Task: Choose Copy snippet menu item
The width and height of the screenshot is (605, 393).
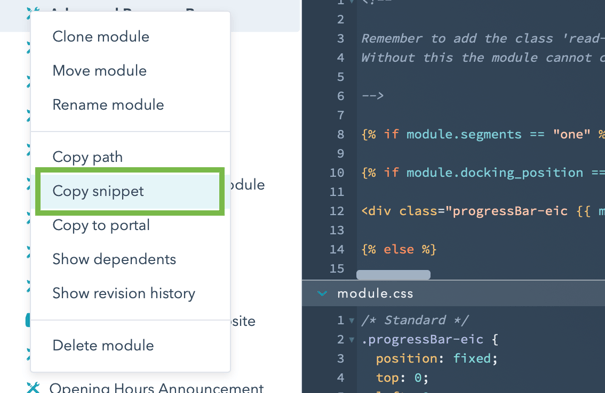Action: [130, 191]
